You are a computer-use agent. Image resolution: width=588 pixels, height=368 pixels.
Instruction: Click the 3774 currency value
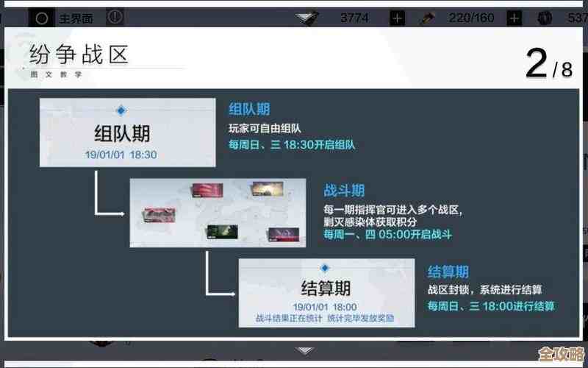pos(354,18)
